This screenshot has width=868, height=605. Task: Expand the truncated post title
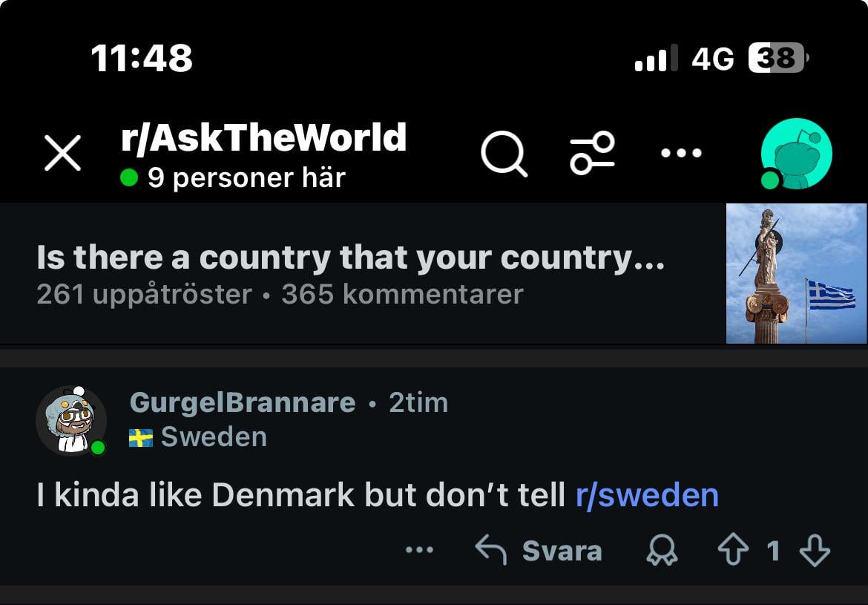[x=350, y=258]
